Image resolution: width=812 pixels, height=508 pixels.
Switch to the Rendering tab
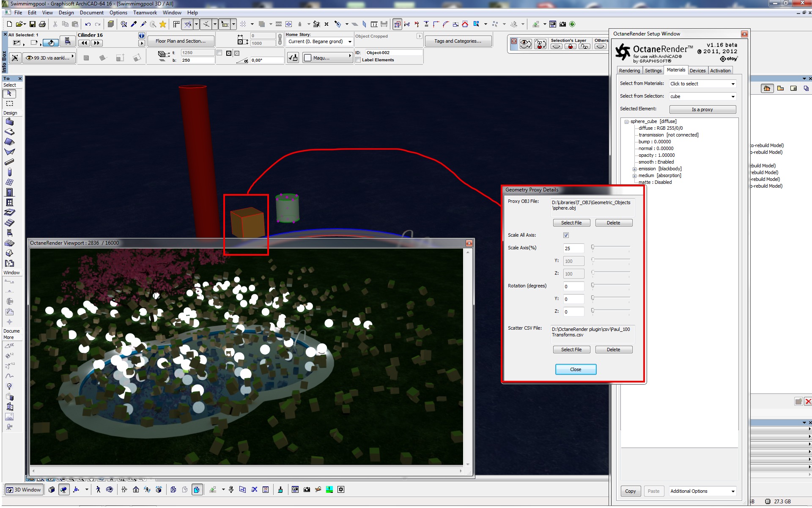pyautogui.click(x=629, y=71)
